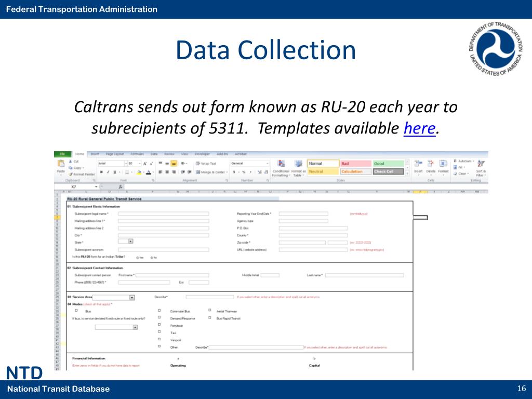The image size is (532, 399).
Task: Switch to the Developer ribbon tab
Action: click(202, 154)
